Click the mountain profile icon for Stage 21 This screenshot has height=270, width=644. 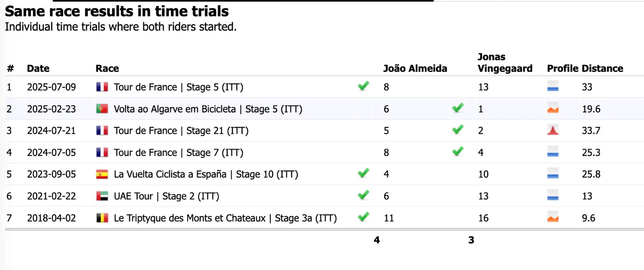click(553, 131)
